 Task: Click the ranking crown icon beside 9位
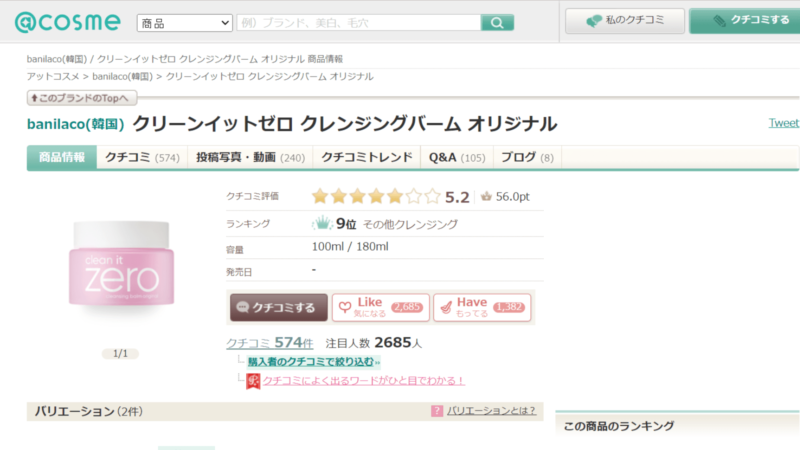pyautogui.click(x=322, y=223)
